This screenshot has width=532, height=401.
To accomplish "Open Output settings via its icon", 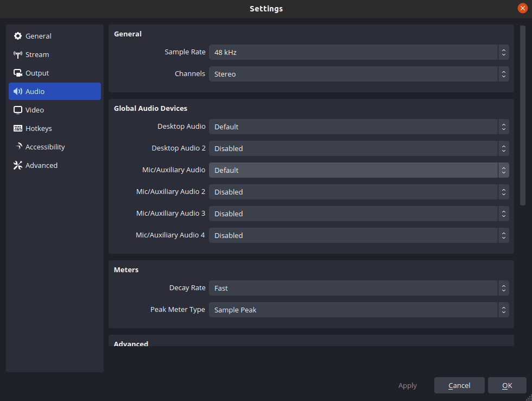I will (x=18, y=73).
